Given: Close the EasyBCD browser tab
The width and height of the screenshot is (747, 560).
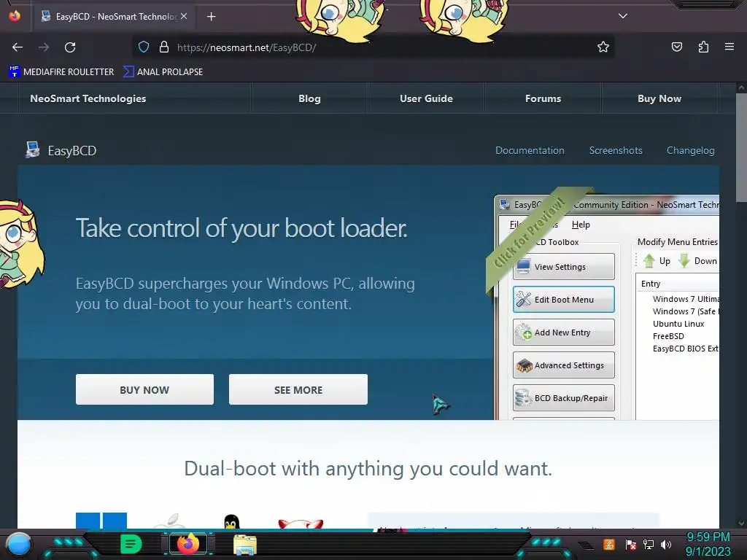Looking at the screenshot, I should (184, 16).
